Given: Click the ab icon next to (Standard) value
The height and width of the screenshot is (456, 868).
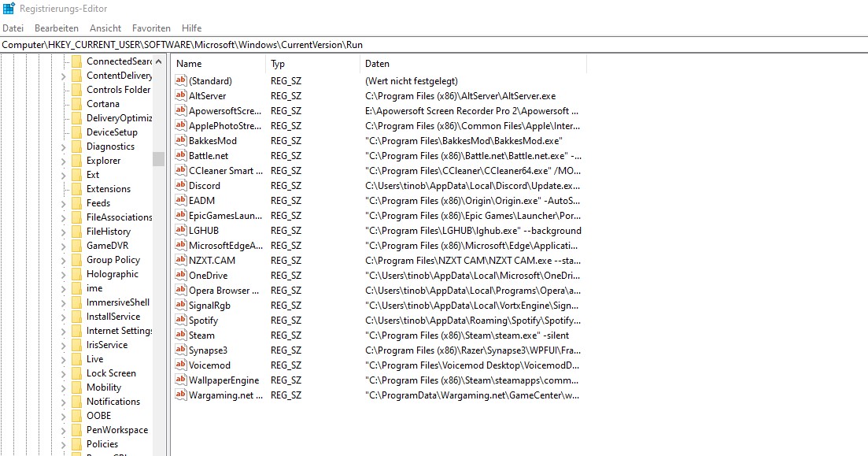Looking at the screenshot, I should (x=180, y=81).
